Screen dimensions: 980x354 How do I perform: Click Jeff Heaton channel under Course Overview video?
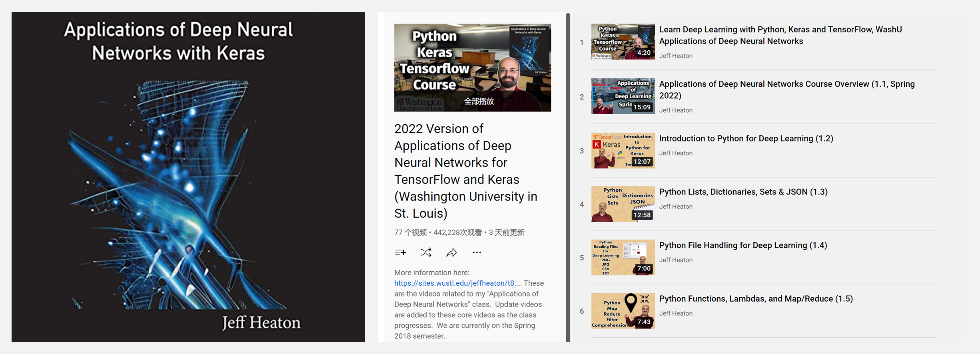click(x=676, y=110)
